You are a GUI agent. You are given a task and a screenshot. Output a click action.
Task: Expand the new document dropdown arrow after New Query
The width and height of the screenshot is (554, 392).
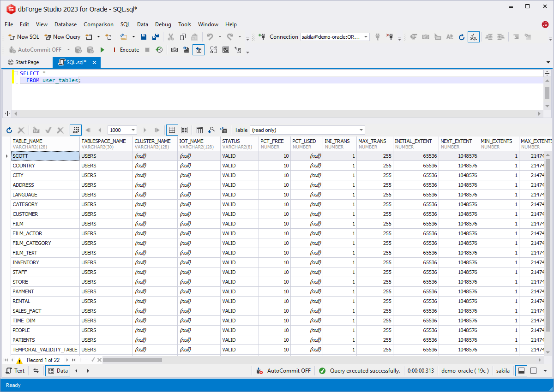pos(98,37)
